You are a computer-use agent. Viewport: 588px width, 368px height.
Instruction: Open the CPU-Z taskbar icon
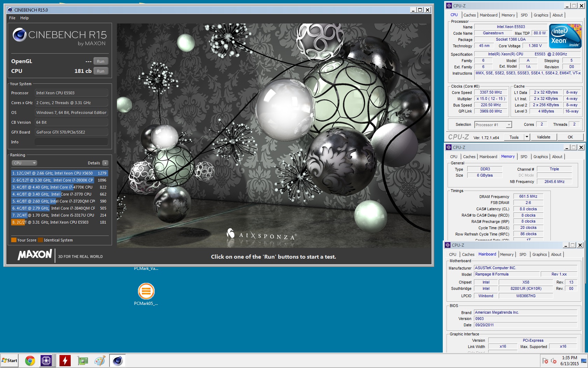point(46,360)
